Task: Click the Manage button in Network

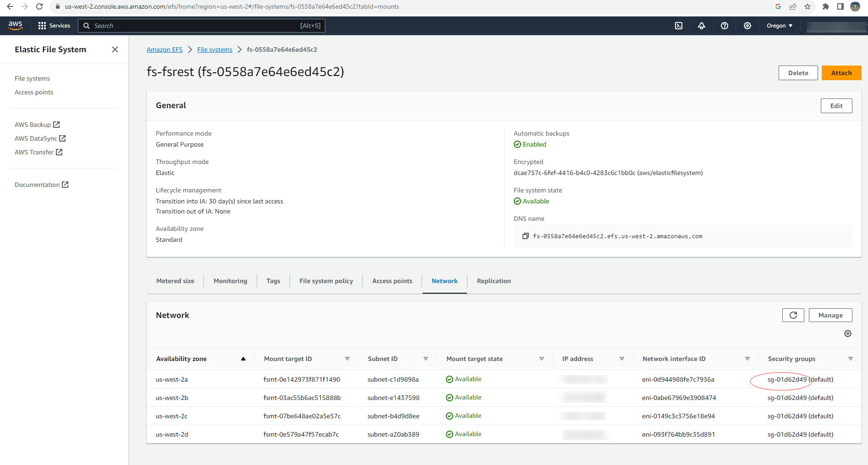Action: [x=830, y=315]
